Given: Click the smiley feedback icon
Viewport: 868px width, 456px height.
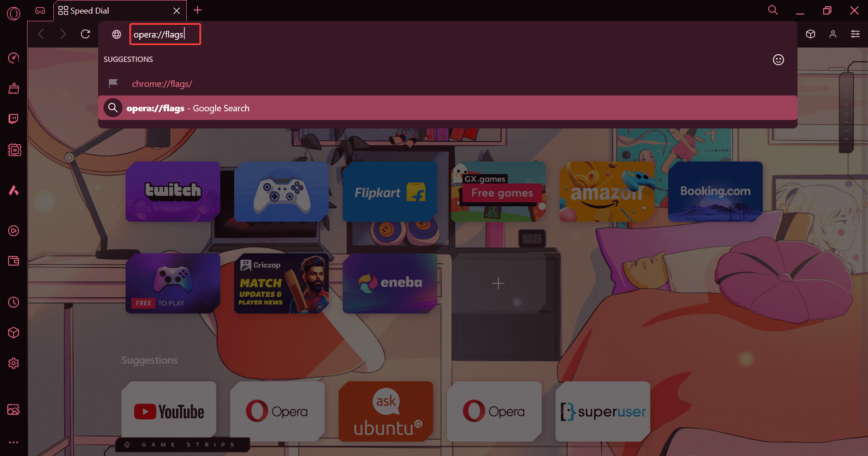Looking at the screenshot, I should pos(778,60).
